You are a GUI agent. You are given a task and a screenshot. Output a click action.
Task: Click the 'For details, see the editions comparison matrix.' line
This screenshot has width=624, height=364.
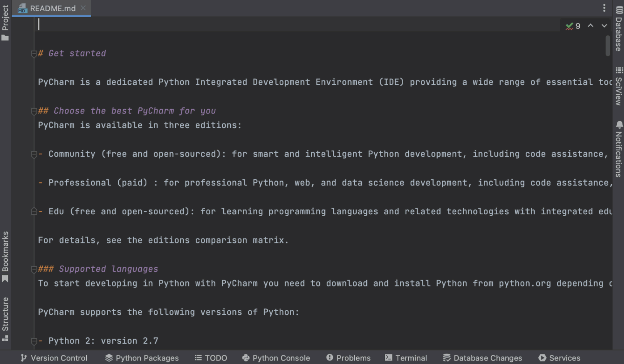(x=163, y=240)
